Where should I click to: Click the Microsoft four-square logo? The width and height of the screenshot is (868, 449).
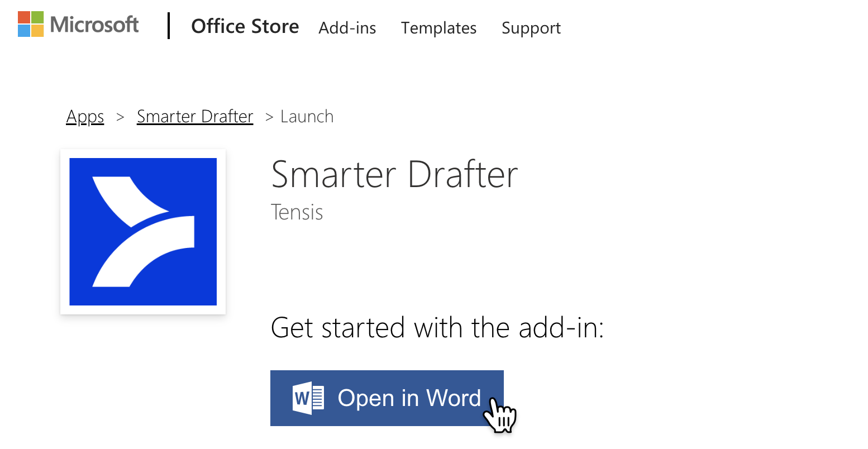tap(31, 24)
